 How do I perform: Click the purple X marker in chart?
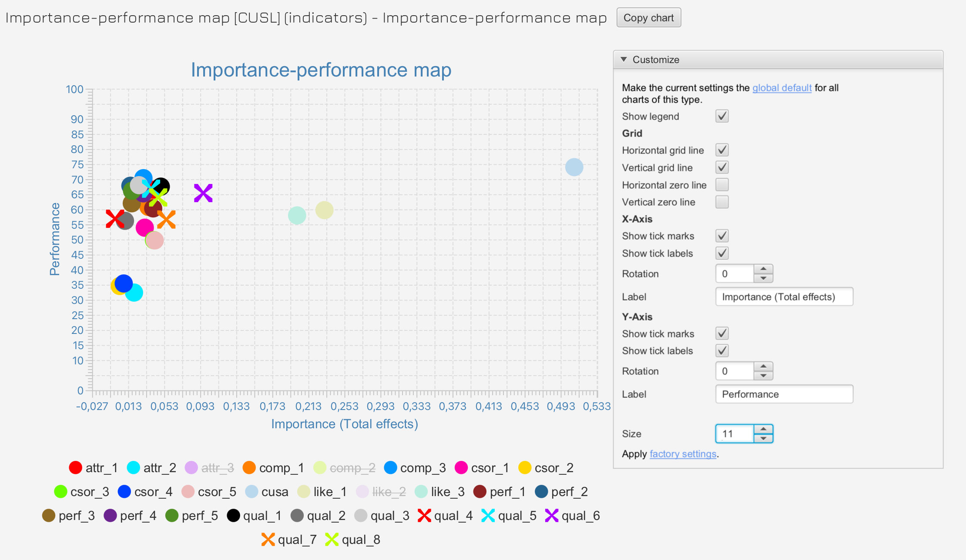pos(203,193)
